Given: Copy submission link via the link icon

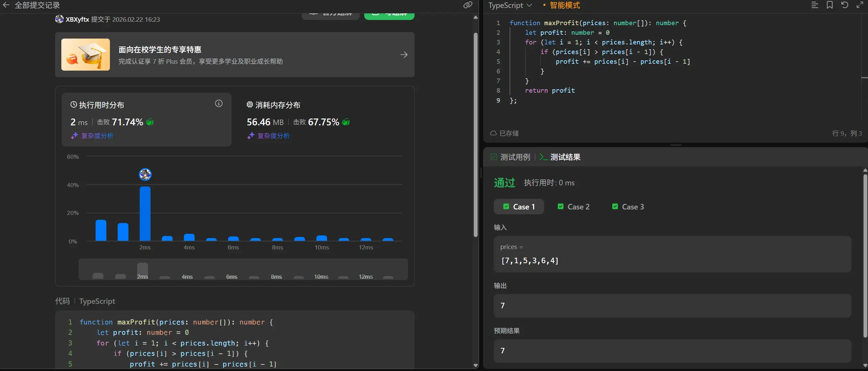Looking at the screenshot, I should tap(468, 5).
